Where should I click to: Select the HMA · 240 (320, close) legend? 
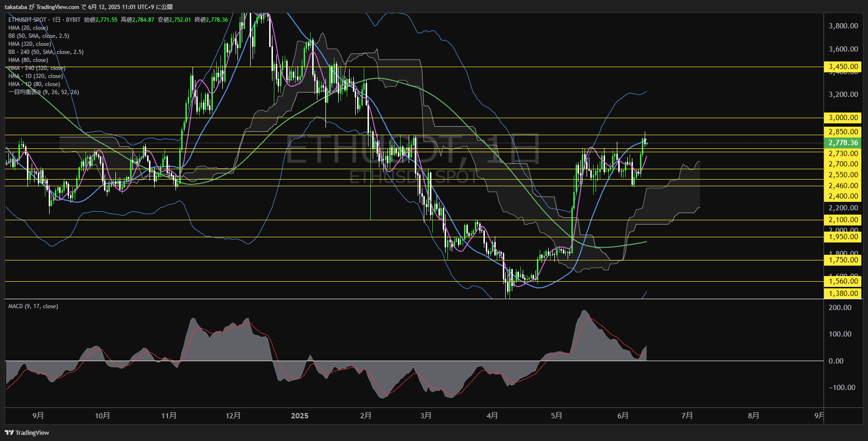[37, 68]
